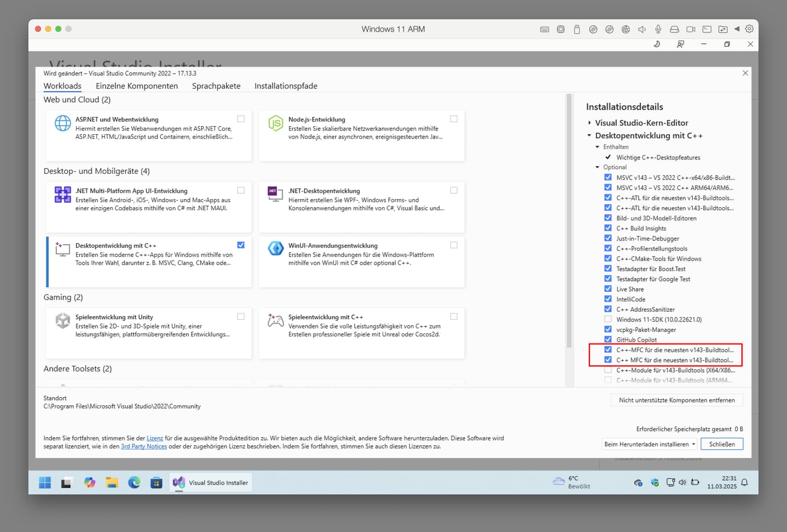Launch Microsoft Edge from the taskbar
787x532 pixels.
(x=134, y=483)
